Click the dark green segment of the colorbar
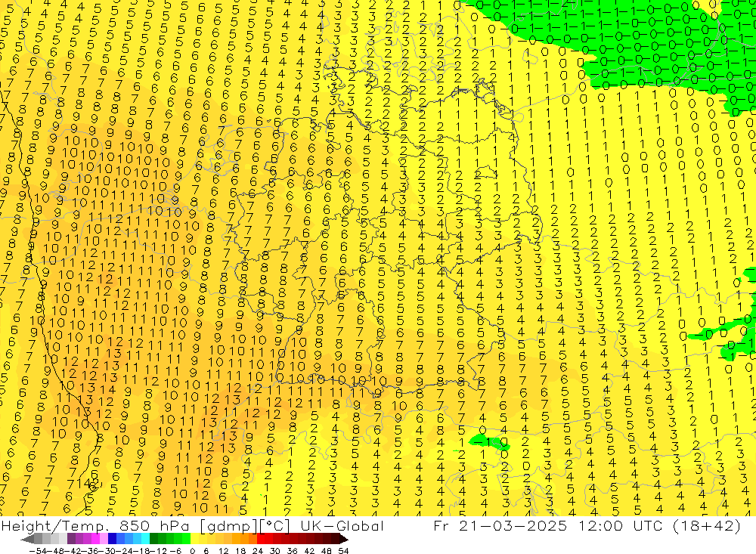The image size is (756, 554). point(153,539)
